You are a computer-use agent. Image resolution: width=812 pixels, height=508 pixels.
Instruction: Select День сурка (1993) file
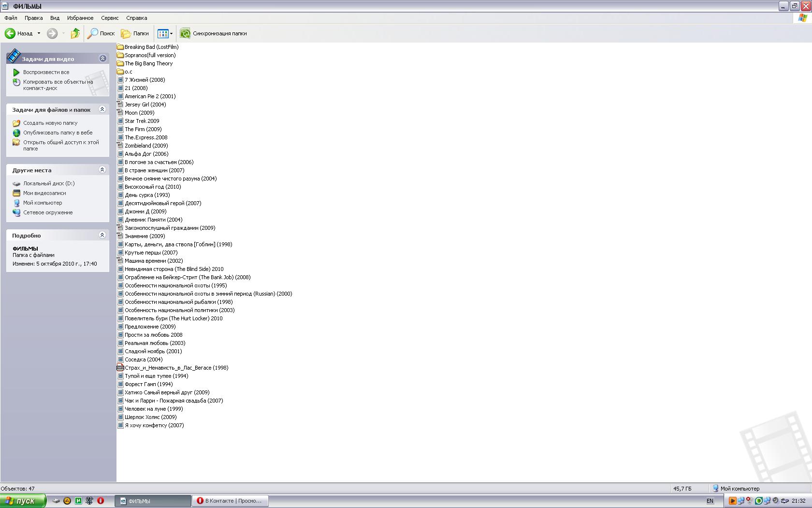[x=144, y=195]
